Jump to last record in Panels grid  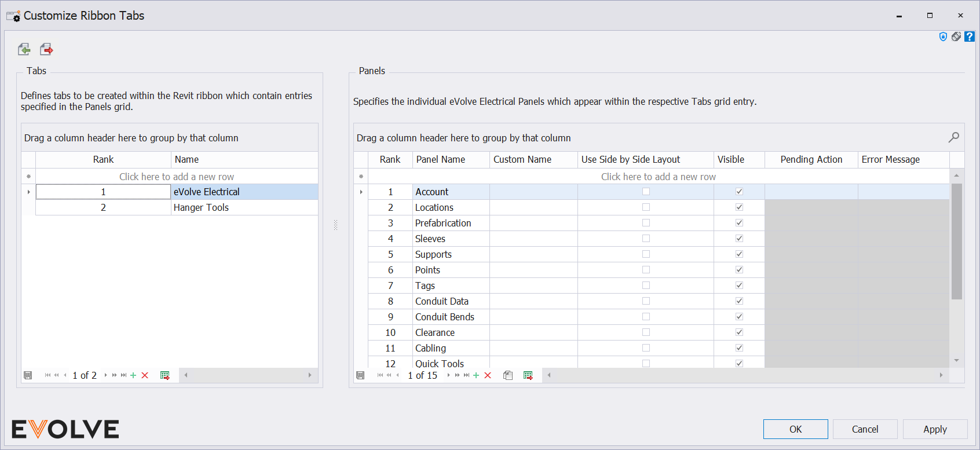tap(466, 375)
